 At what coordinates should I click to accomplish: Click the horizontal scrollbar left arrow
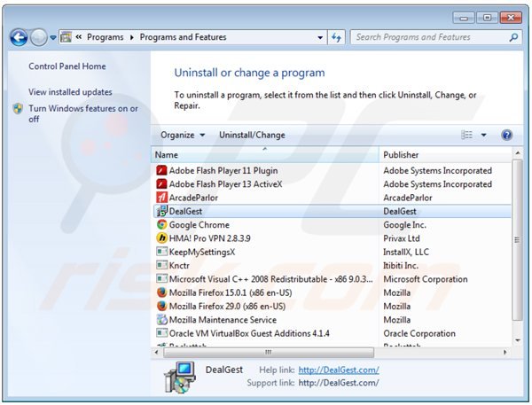pos(156,352)
